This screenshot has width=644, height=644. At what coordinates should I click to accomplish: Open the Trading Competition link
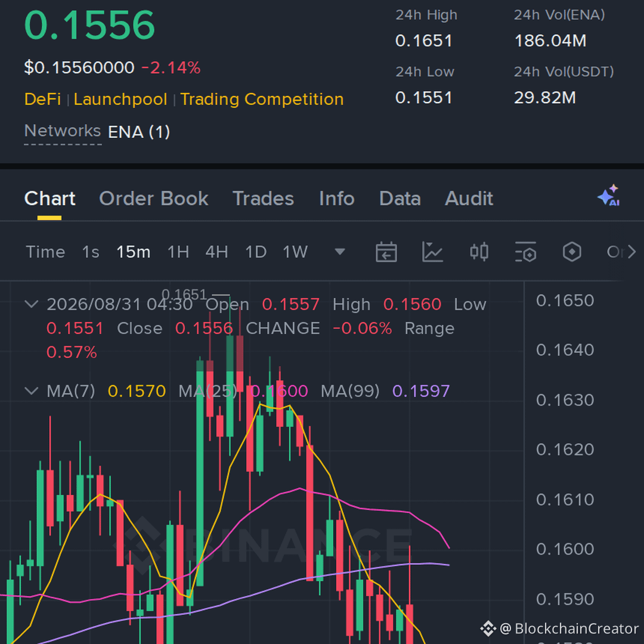pyautogui.click(x=262, y=100)
